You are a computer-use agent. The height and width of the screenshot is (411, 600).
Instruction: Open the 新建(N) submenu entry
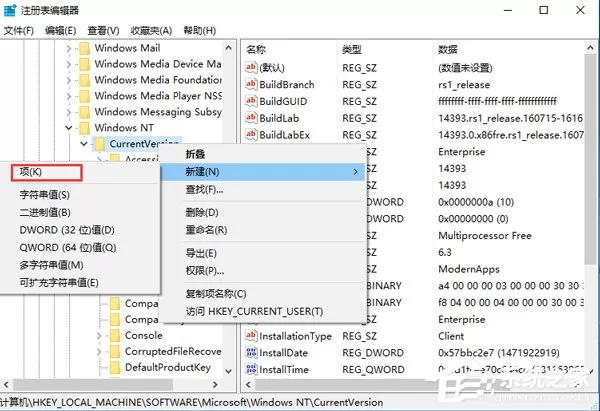[262, 172]
